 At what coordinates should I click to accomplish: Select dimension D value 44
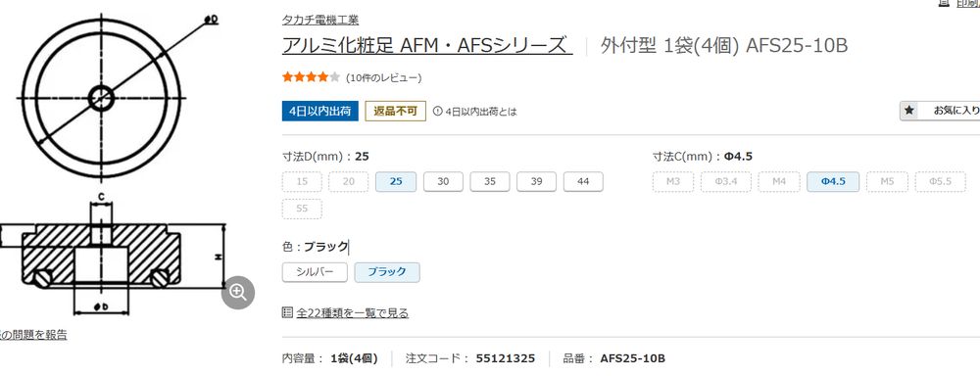tap(583, 182)
